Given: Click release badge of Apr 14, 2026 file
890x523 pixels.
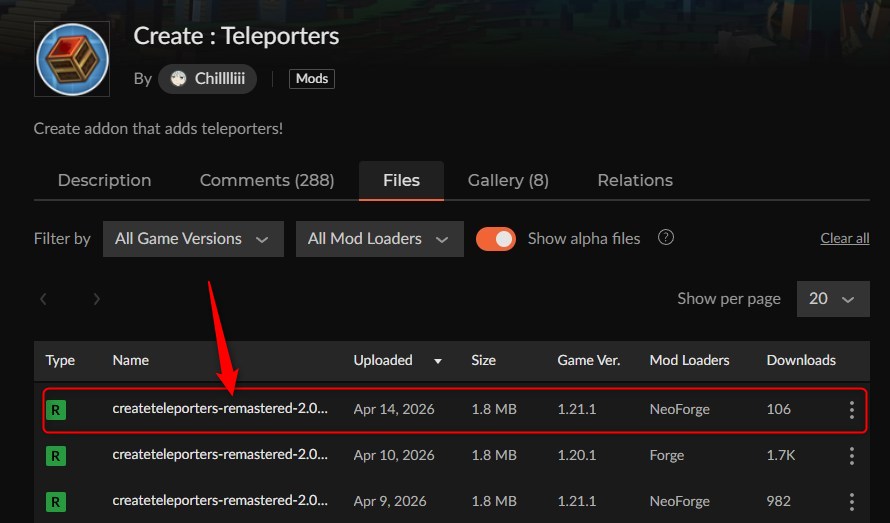Looking at the screenshot, I should [56, 410].
